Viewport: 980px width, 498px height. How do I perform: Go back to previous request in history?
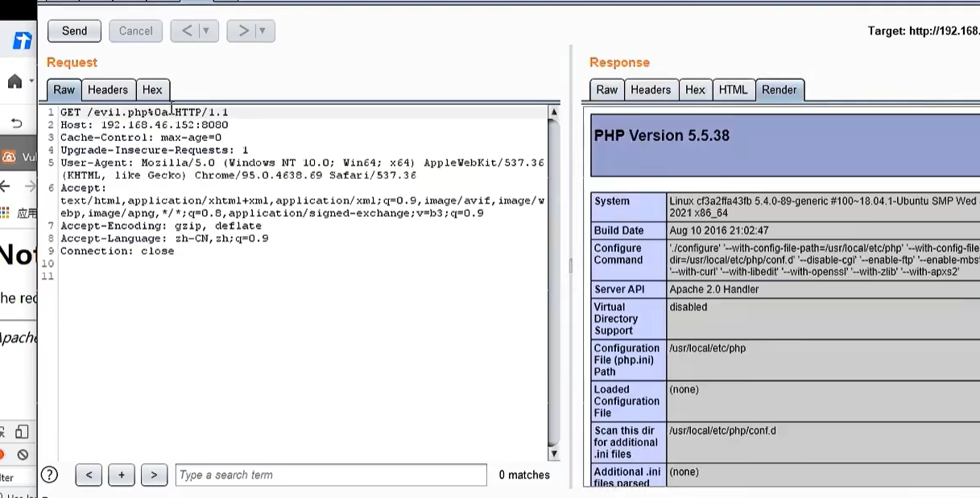[x=187, y=31]
